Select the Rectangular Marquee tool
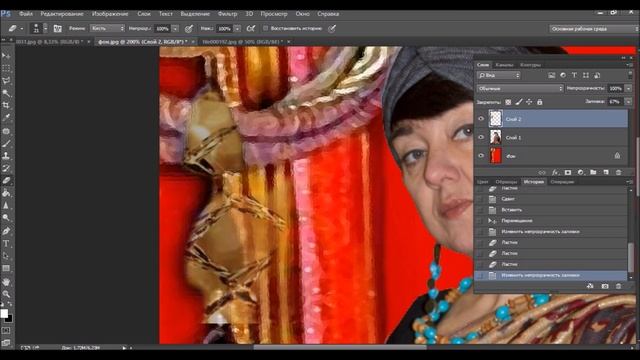The image size is (640, 360). click(x=6, y=68)
